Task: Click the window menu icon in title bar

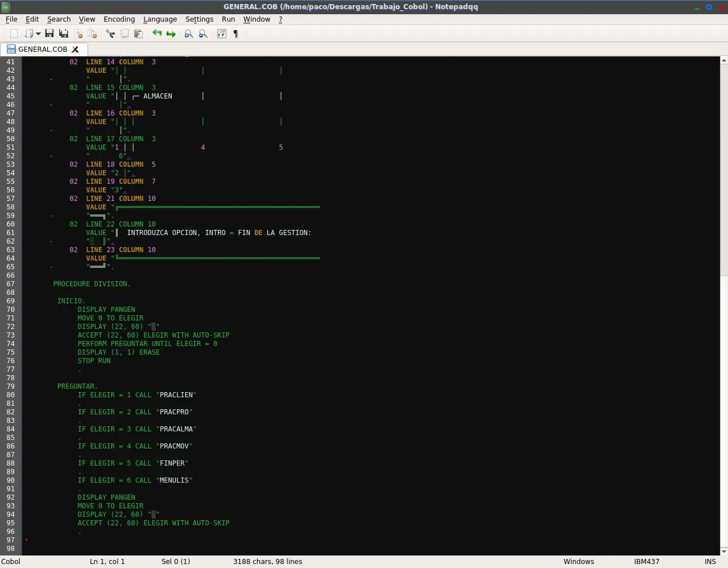Action: 6,7
